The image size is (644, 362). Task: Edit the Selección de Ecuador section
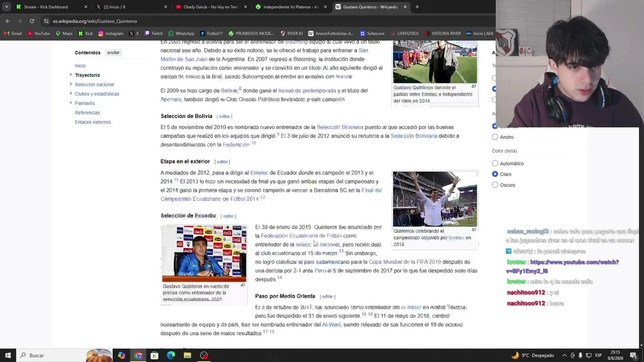click(228, 216)
